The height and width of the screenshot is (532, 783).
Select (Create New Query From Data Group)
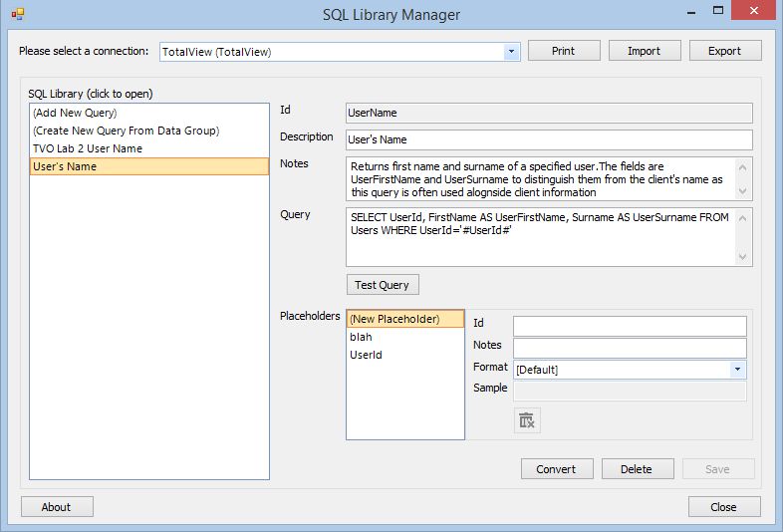click(149, 131)
